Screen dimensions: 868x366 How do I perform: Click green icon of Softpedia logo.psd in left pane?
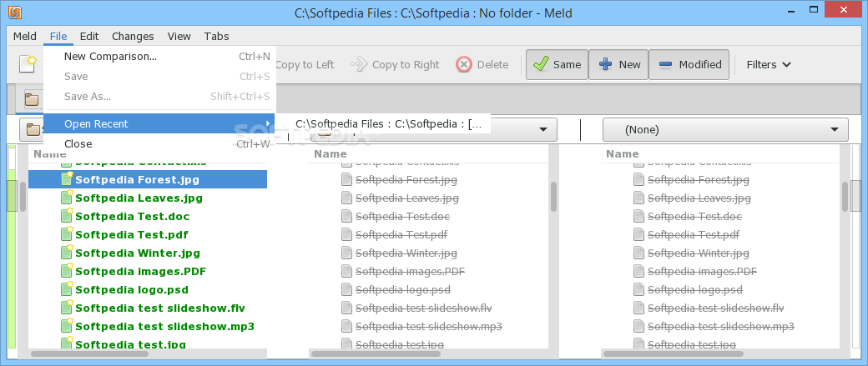tap(67, 289)
